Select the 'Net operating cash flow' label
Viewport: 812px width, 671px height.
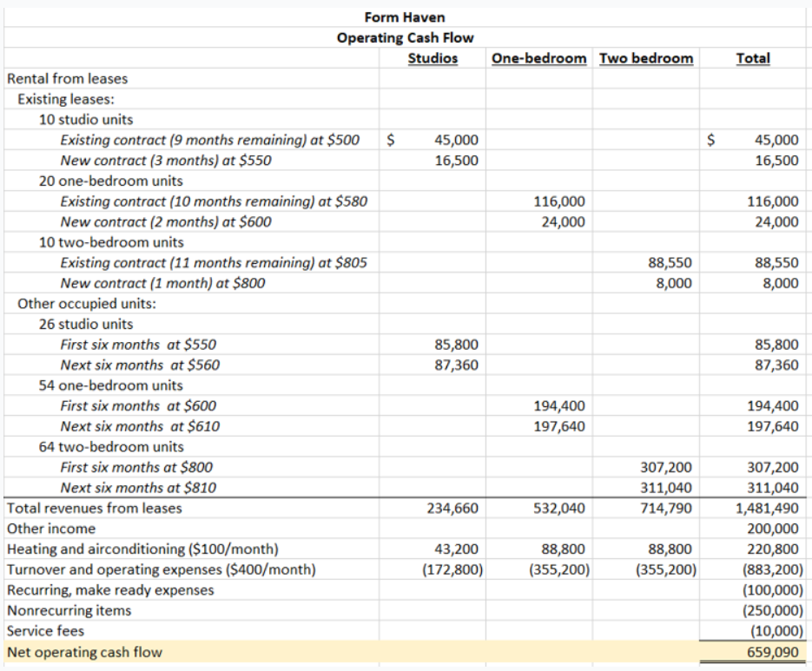click(85, 652)
